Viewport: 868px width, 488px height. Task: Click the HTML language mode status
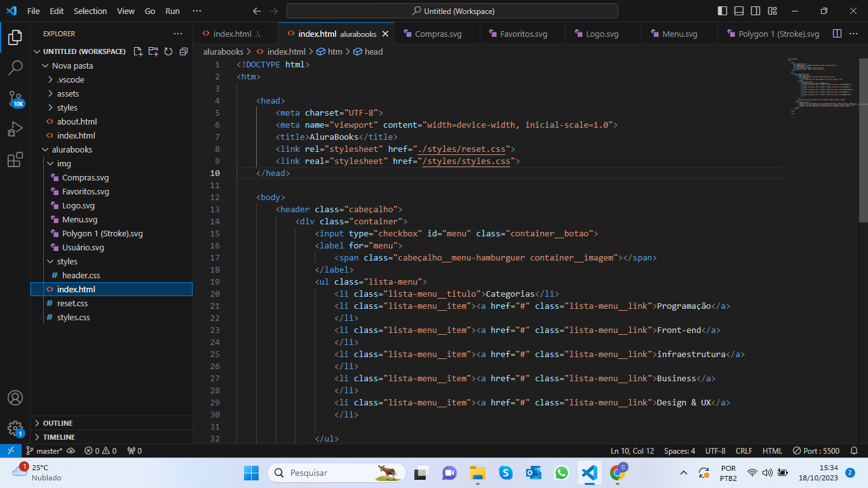pos(772,451)
